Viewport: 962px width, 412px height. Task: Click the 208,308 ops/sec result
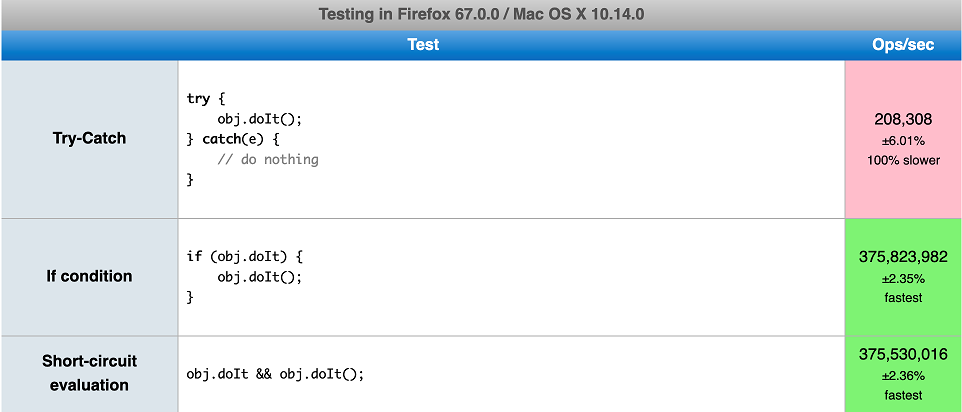tap(903, 119)
